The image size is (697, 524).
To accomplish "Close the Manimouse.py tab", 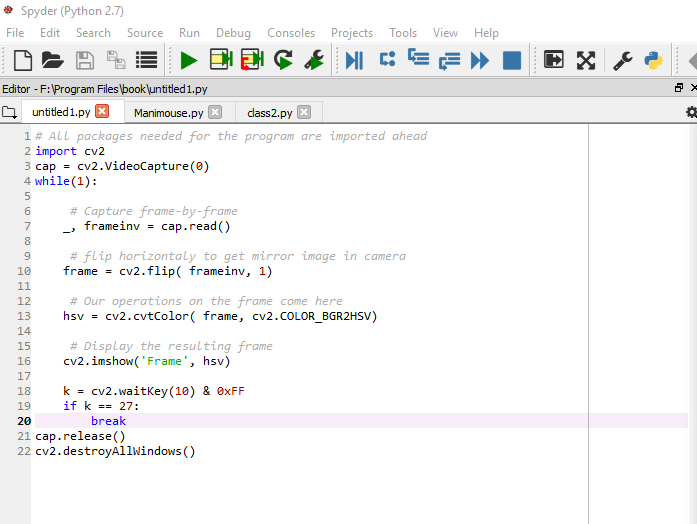I will click(x=215, y=112).
